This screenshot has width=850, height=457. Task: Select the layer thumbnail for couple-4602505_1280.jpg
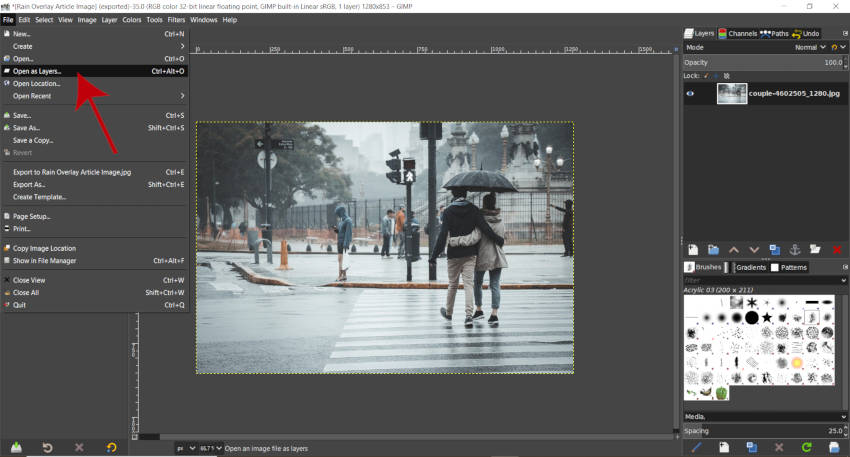coord(732,93)
